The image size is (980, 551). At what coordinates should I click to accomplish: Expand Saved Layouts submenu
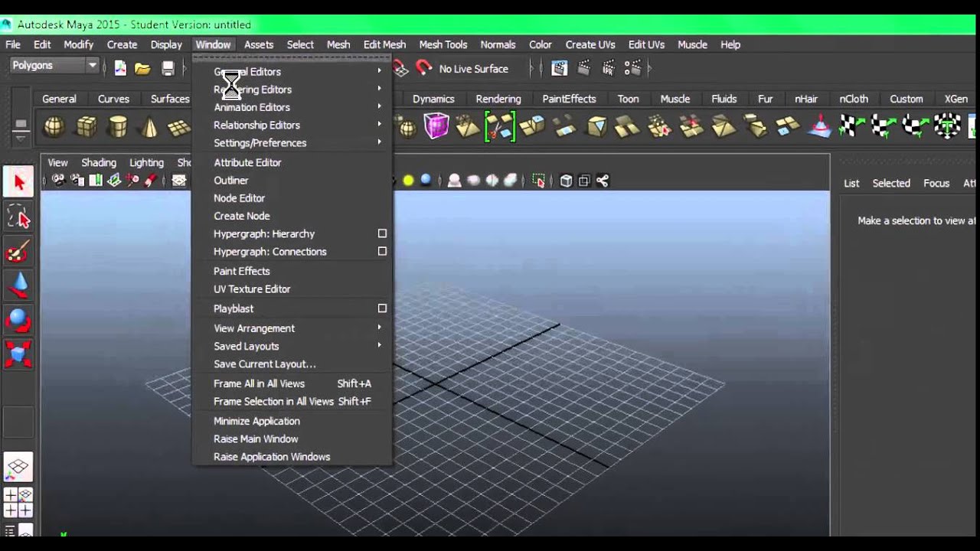292,346
